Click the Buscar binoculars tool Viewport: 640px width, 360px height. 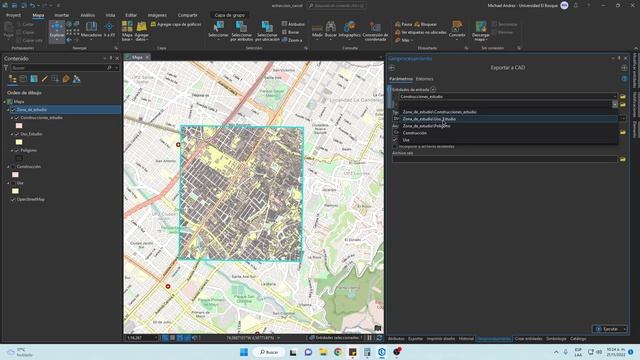(331, 30)
